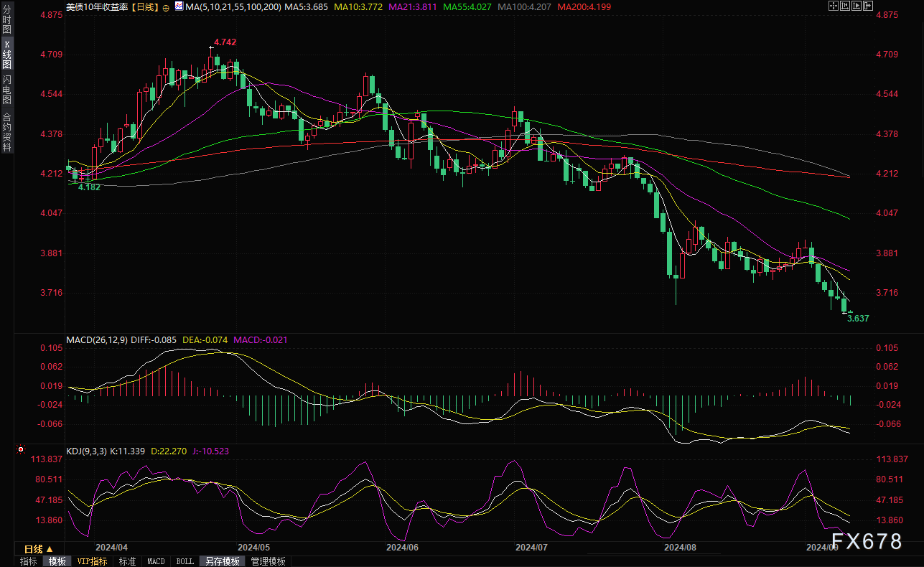Select the 指标 tab at bottom
Image resolution: width=924 pixels, height=567 pixels.
[x=29, y=561]
